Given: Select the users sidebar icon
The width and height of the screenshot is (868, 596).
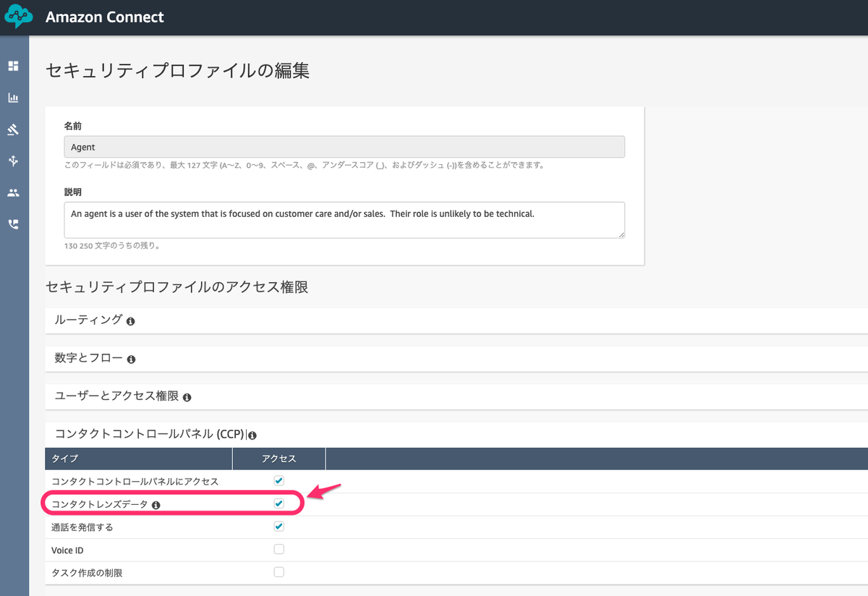Looking at the screenshot, I should pyautogui.click(x=13, y=192).
